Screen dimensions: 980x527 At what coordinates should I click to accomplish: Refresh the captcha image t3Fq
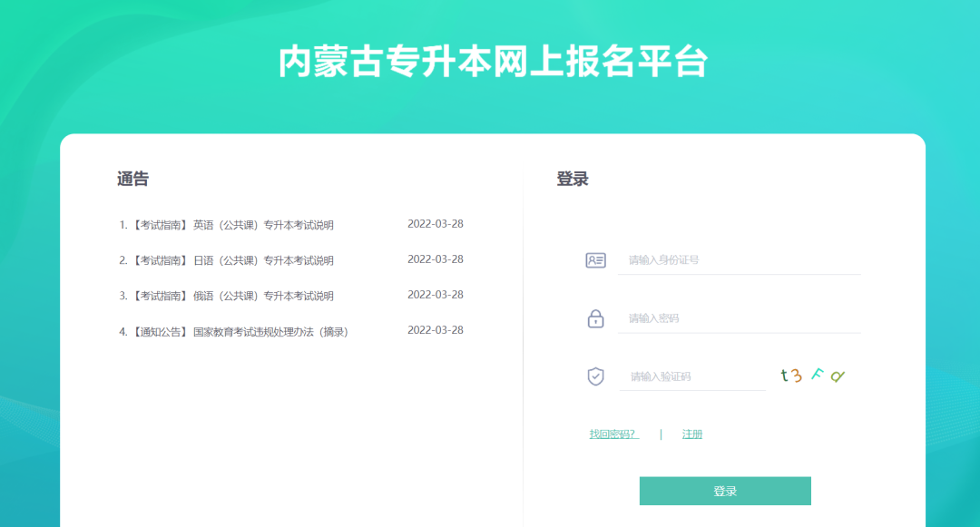[x=812, y=376]
